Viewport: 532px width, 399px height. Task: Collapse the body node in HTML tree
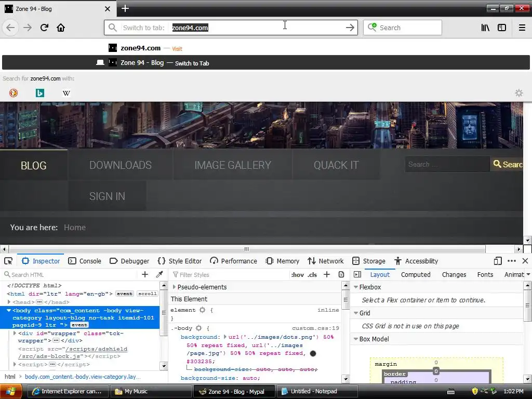pos(9,311)
